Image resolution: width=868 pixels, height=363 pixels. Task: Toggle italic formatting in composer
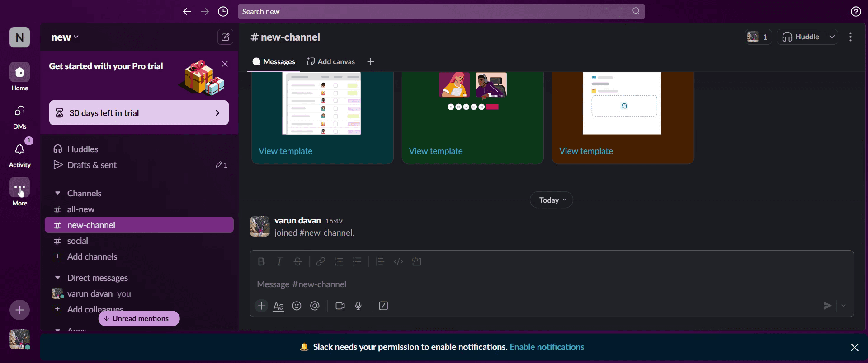tap(279, 262)
